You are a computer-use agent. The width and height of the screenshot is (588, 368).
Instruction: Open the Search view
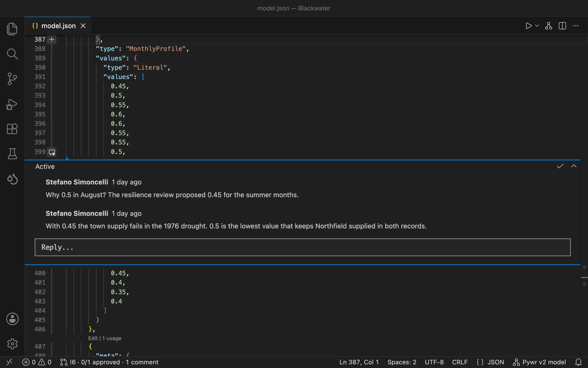[x=12, y=54]
